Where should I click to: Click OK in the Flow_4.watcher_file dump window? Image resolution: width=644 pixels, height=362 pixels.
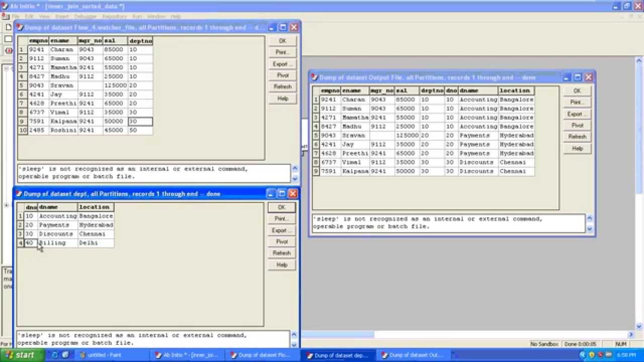click(x=282, y=41)
